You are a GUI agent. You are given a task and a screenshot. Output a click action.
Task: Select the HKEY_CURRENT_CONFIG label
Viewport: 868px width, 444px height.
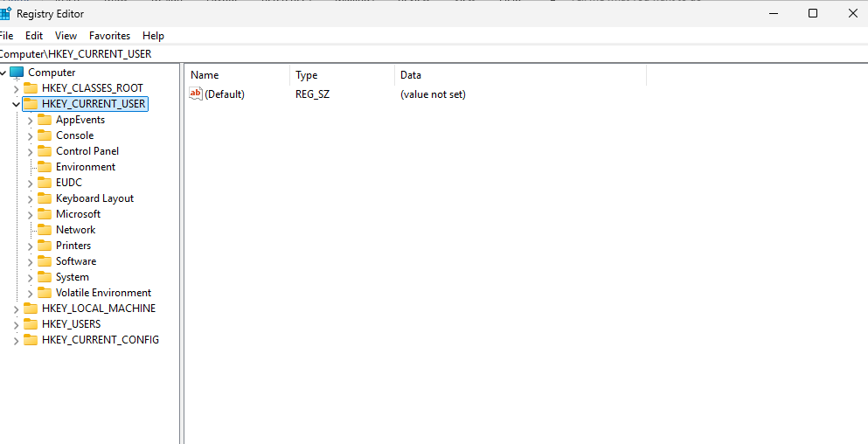tap(101, 340)
